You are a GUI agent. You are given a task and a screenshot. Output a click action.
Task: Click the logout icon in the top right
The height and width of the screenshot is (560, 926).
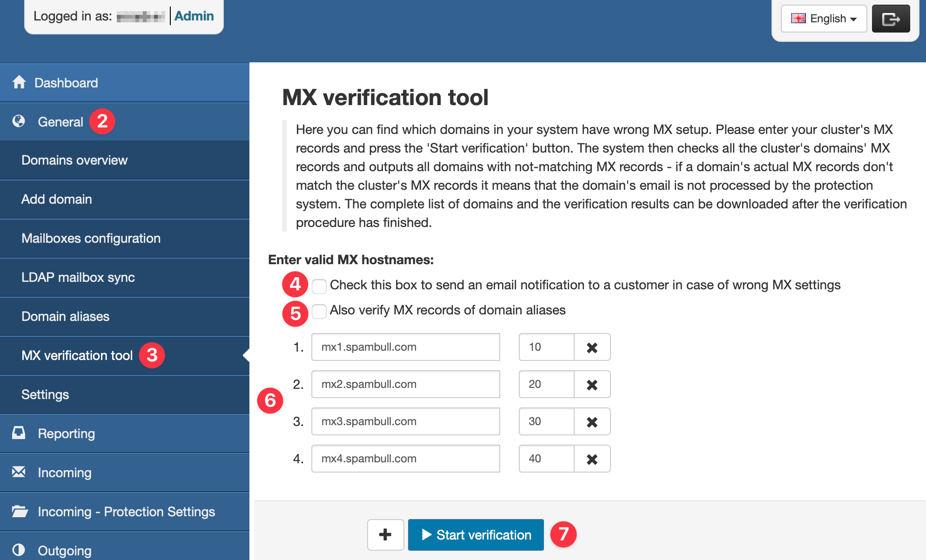click(x=891, y=18)
